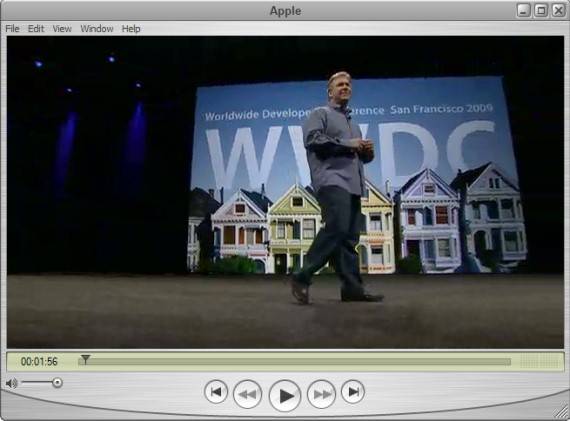Viewport: 570px width, 421px height.
Task: Open the Help menu
Action: (131, 29)
